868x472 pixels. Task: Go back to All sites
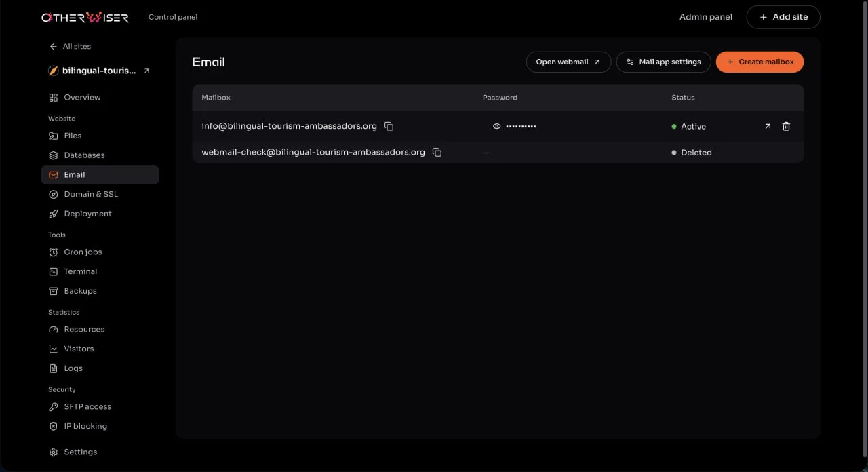pyautogui.click(x=70, y=47)
